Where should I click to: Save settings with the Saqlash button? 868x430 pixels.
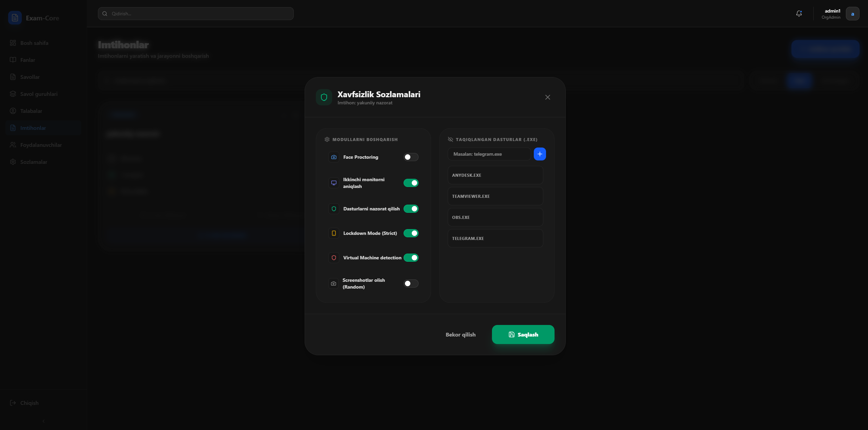pyautogui.click(x=523, y=334)
